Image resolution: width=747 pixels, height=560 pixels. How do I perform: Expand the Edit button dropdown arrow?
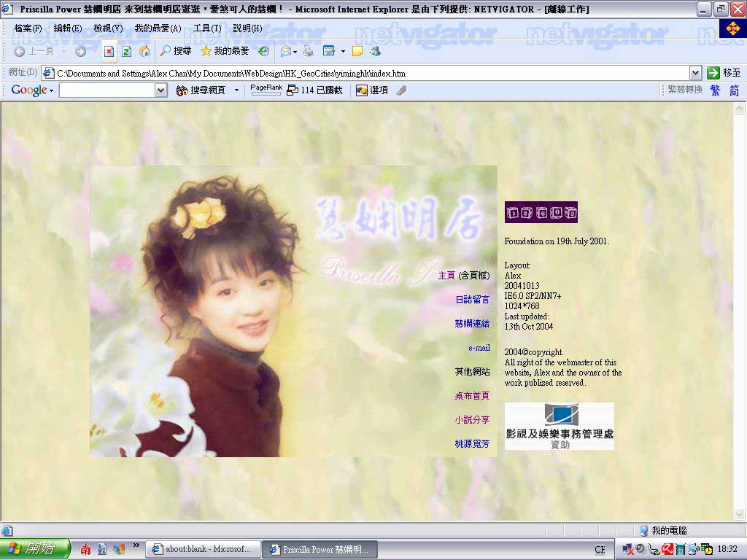[343, 52]
